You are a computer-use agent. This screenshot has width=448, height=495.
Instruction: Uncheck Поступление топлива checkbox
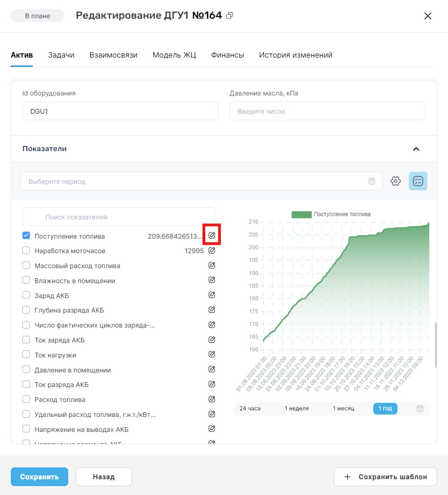click(26, 235)
